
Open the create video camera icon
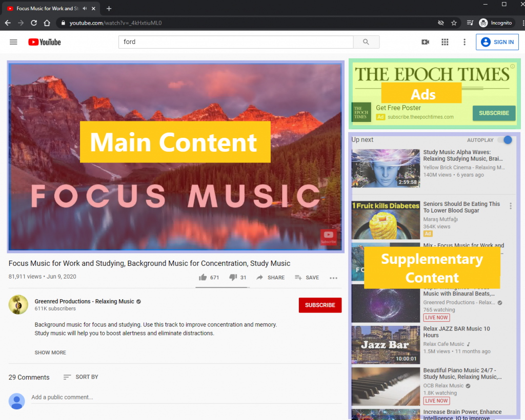(x=425, y=42)
